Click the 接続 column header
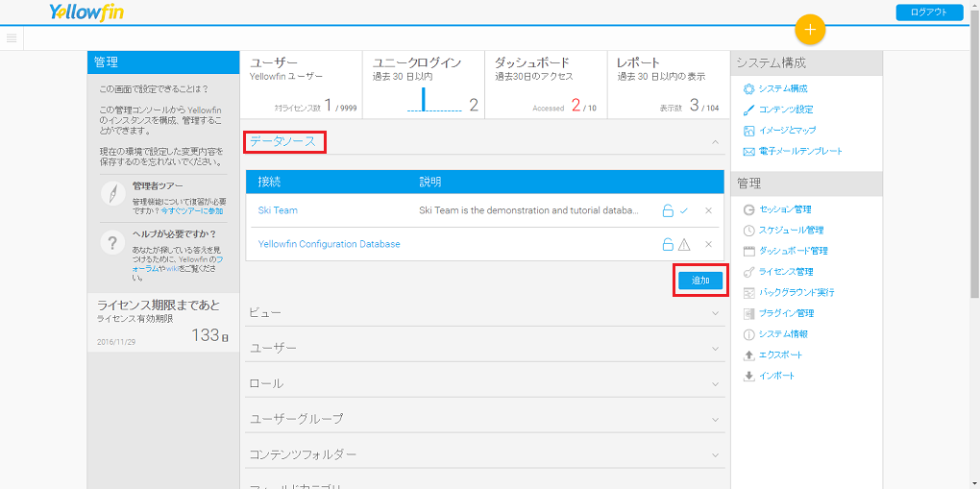Viewport: 980px width, 489px height. tap(269, 182)
